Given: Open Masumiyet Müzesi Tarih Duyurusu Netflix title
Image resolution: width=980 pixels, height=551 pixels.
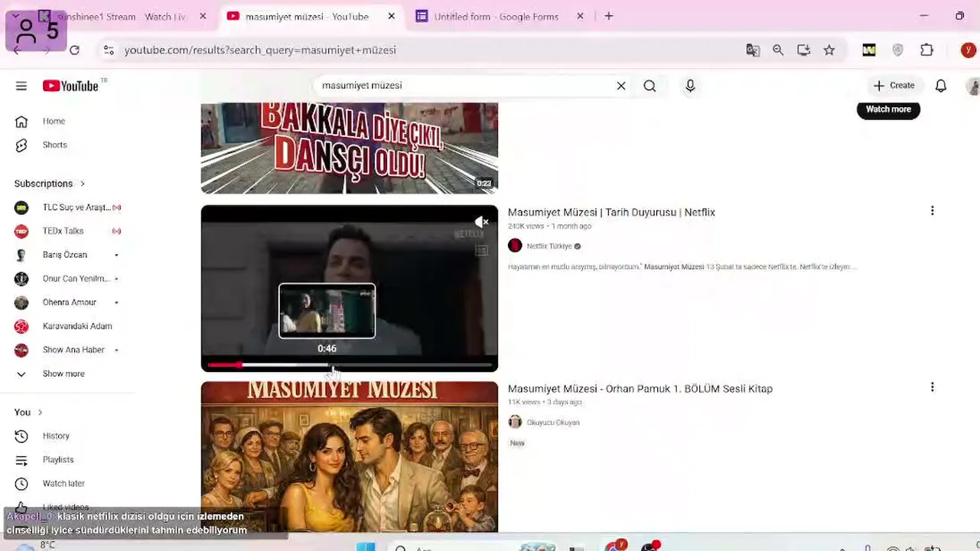Looking at the screenshot, I should tap(611, 212).
